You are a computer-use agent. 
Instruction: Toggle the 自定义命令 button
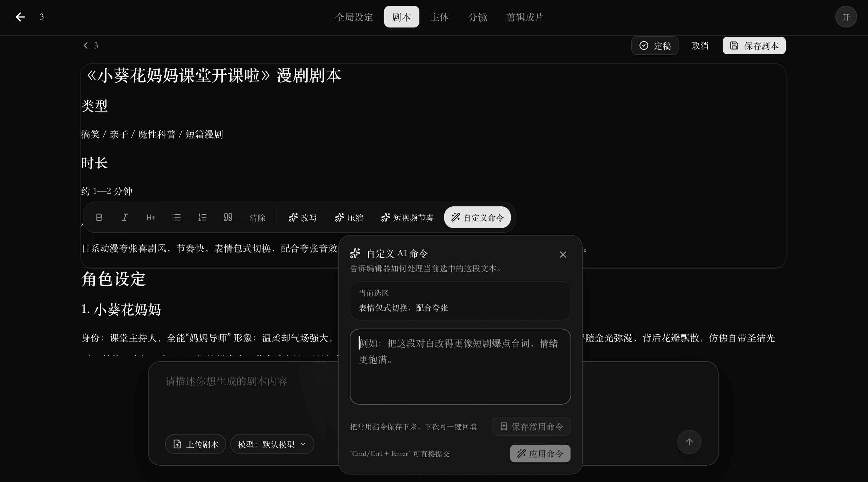pos(477,217)
